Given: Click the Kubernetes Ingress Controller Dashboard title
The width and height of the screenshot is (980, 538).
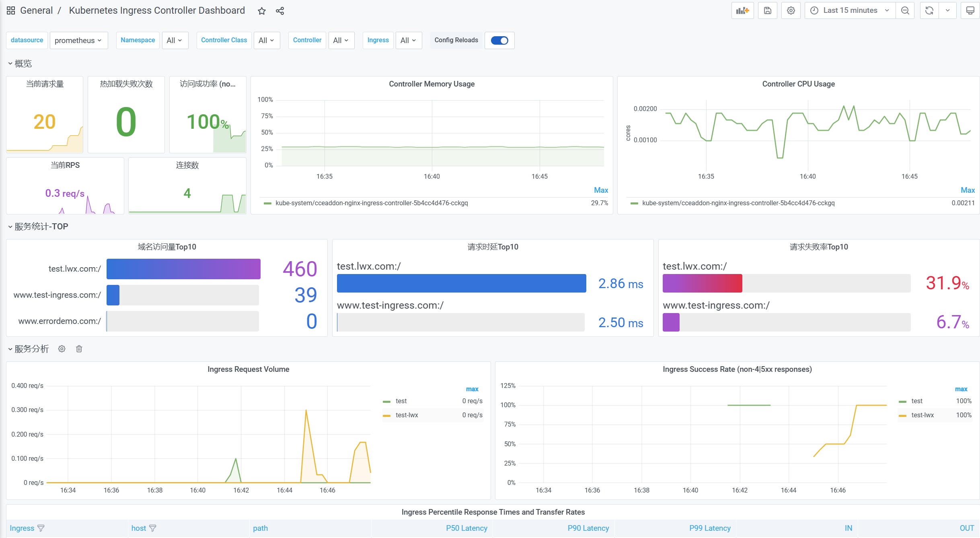Looking at the screenshot, I should tap(157, 10).
